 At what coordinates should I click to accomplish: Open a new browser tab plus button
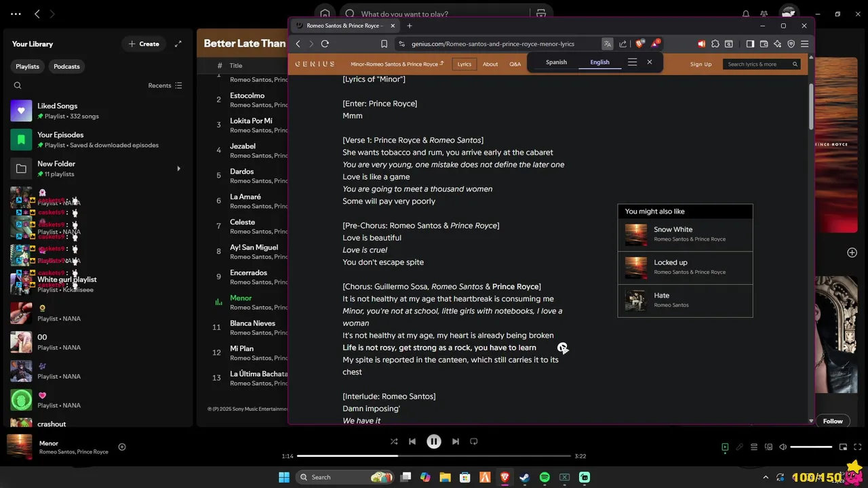[x=409, y=26]
